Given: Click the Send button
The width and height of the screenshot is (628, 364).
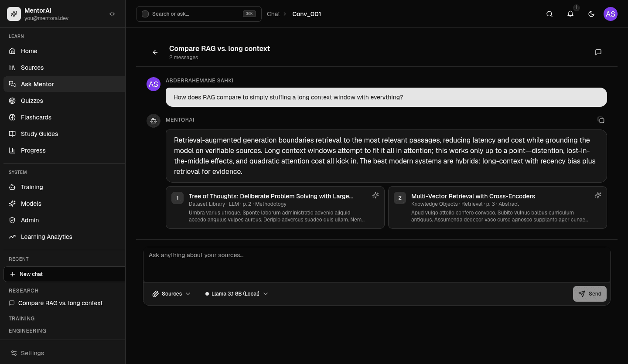Looking at the screenshot, I should coord(590,294).
